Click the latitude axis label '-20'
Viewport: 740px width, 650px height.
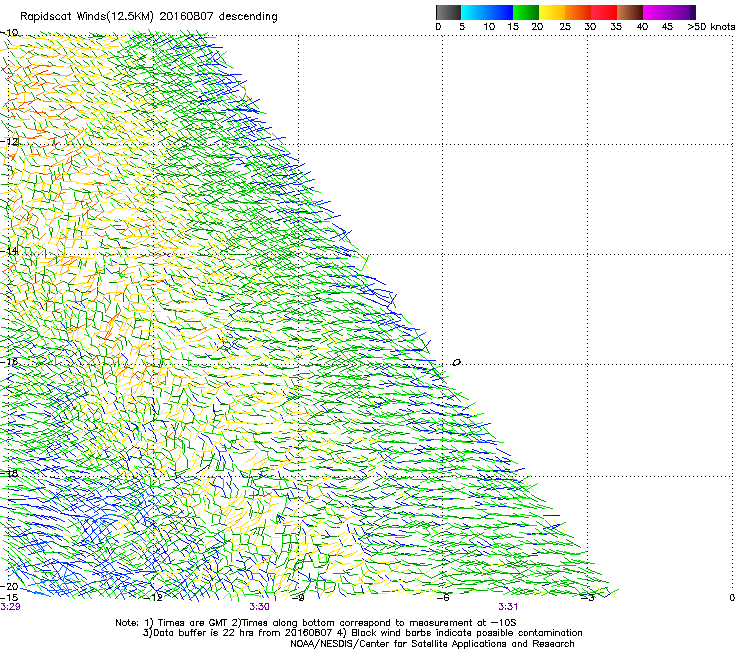point(9,587)
